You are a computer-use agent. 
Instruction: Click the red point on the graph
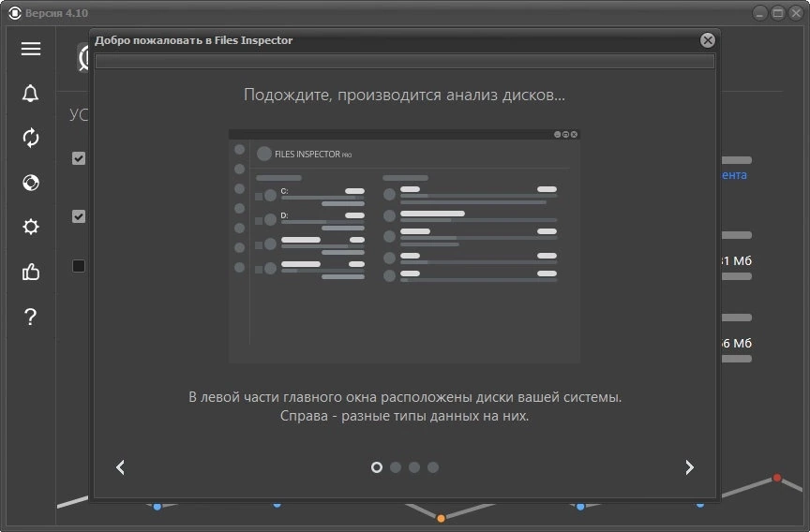pos(777,478)
